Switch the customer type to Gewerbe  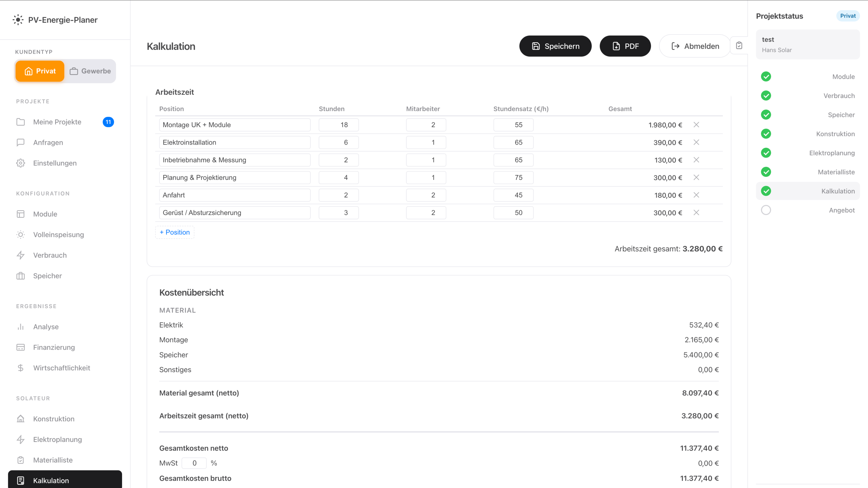point(90,71)
